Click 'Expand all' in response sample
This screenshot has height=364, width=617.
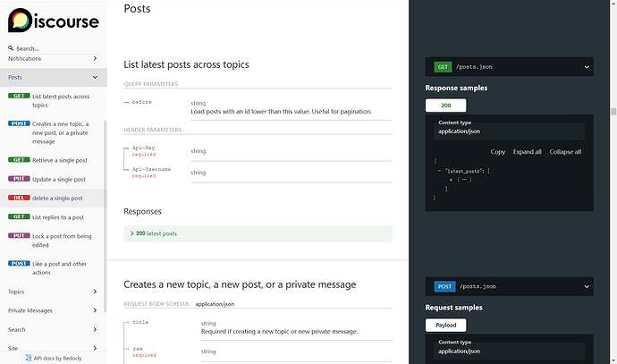pyautogui.click(x=527, y=152)
